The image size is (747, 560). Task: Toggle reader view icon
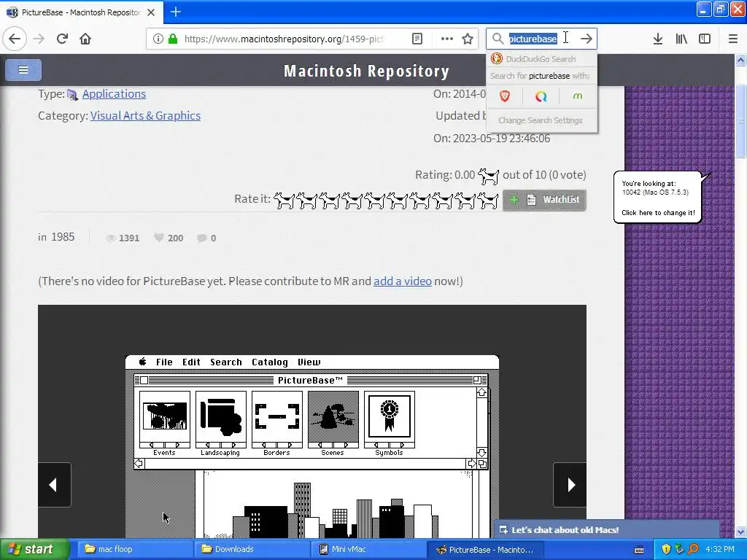[x=417, y=39]
